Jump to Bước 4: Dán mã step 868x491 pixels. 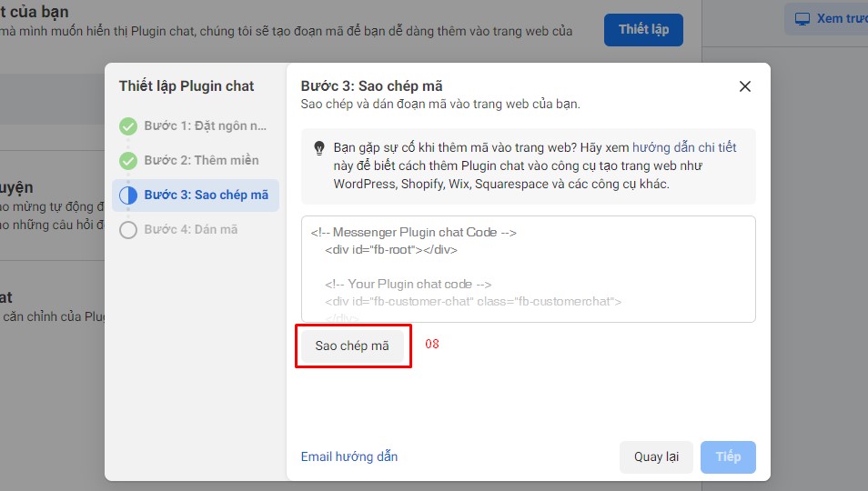click(x=190, y=230)
